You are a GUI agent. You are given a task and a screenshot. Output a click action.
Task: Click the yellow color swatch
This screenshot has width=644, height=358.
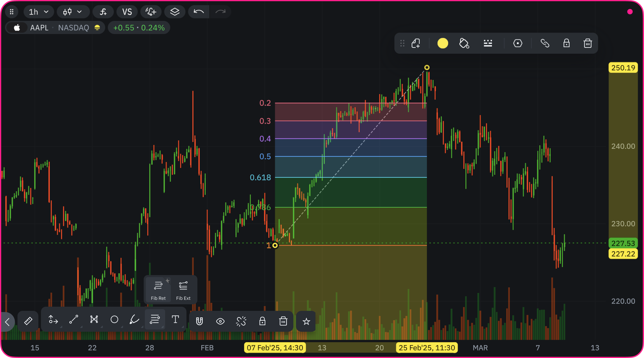(x=442, y=44)
